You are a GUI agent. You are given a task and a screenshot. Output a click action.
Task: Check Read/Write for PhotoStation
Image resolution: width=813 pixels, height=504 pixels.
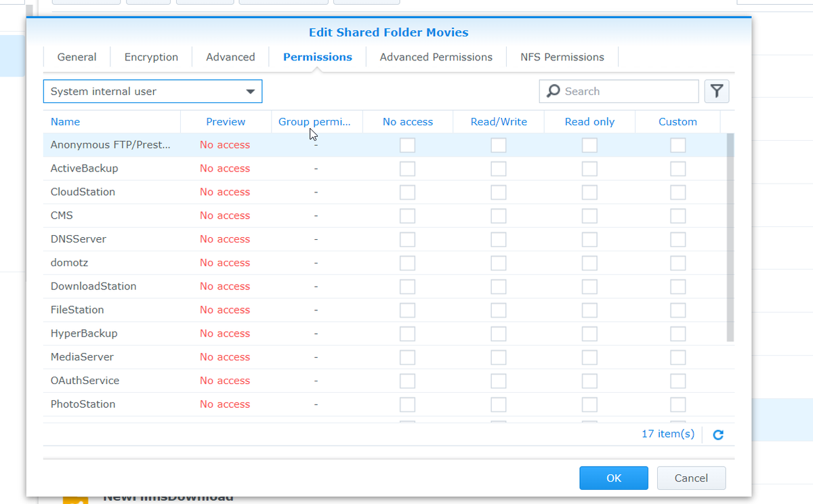point(499,404)
